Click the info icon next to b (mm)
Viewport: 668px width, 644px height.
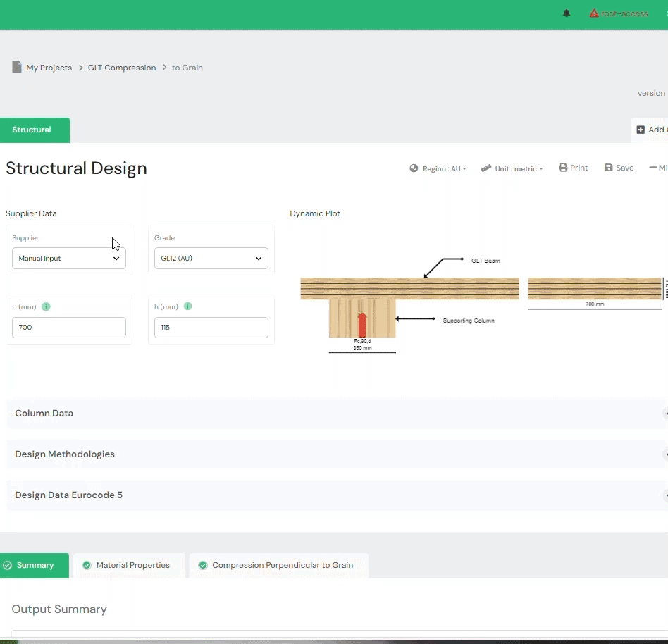coord(46,306)
